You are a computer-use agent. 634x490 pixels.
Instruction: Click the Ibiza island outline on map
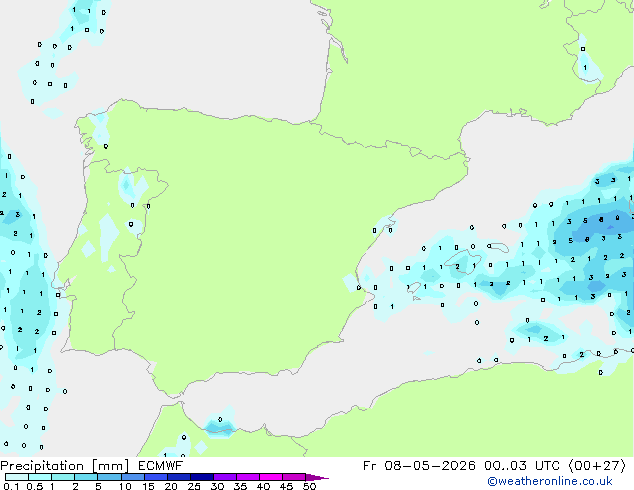click(x=414, y=287)
